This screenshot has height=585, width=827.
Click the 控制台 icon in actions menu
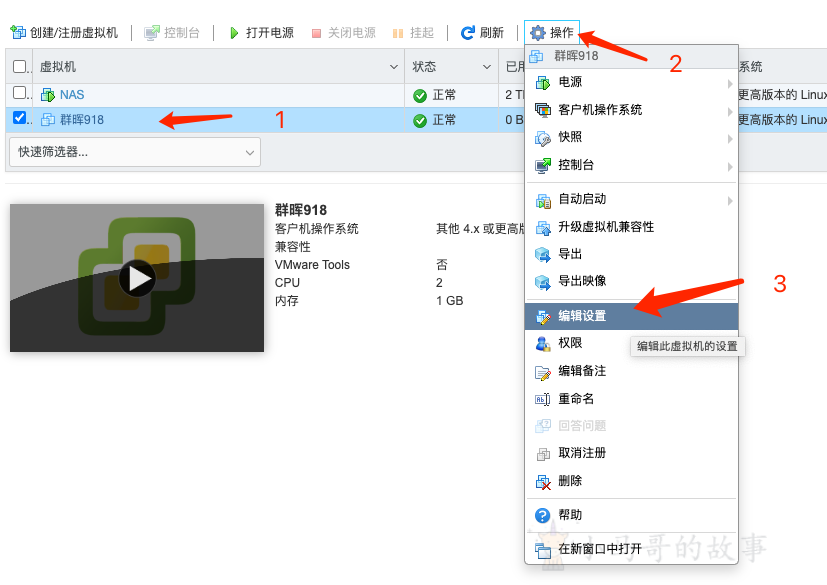point(543,165)
